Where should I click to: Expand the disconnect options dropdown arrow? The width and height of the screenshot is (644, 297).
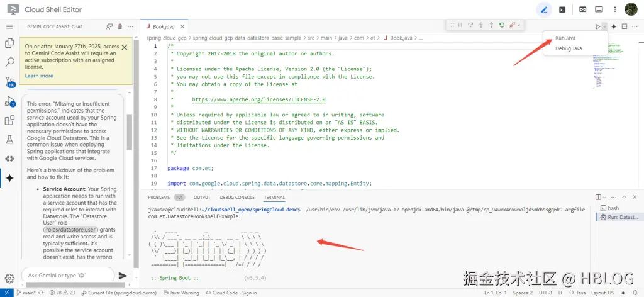pyautogui.click(x=519, y=25)
